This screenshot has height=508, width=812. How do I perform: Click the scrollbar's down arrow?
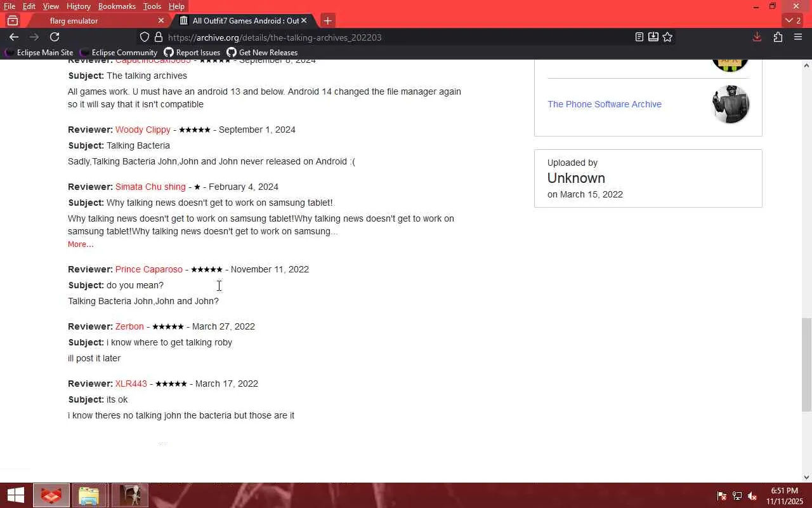[x=807, y=477]
